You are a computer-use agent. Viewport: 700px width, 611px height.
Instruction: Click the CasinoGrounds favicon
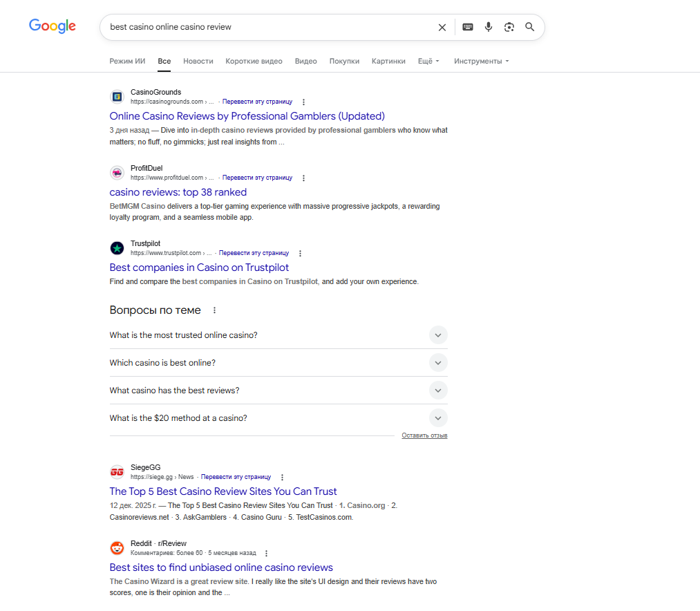tap(117, 97)
